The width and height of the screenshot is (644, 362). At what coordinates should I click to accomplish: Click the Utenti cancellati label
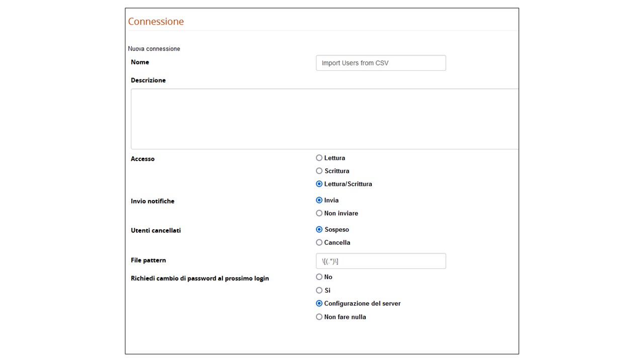click(155, 230)
